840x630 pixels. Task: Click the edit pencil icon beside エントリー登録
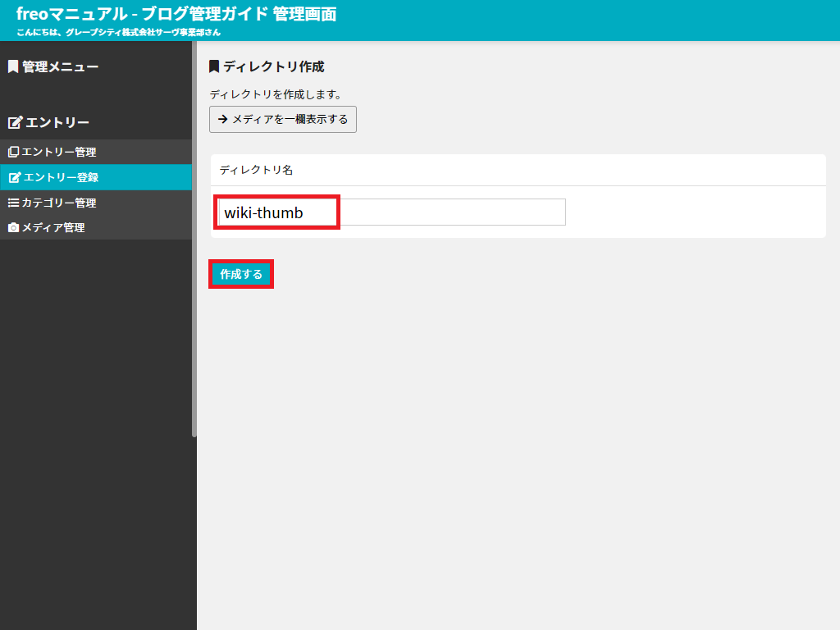tap(15, 177)
